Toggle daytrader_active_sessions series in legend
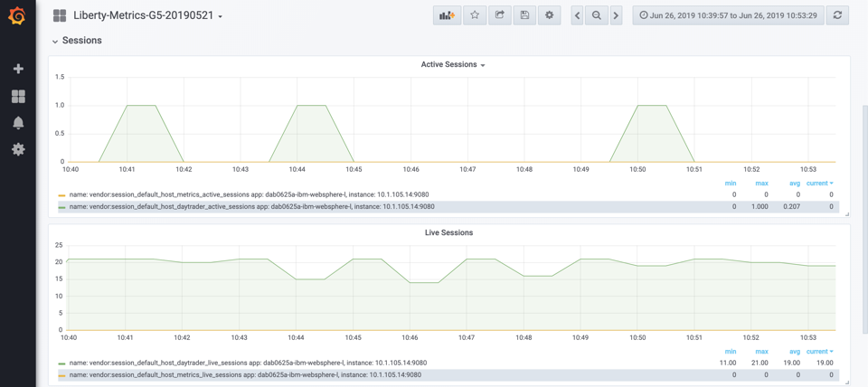The height and width of the screenshot is (387, 868). pos(252,207)
